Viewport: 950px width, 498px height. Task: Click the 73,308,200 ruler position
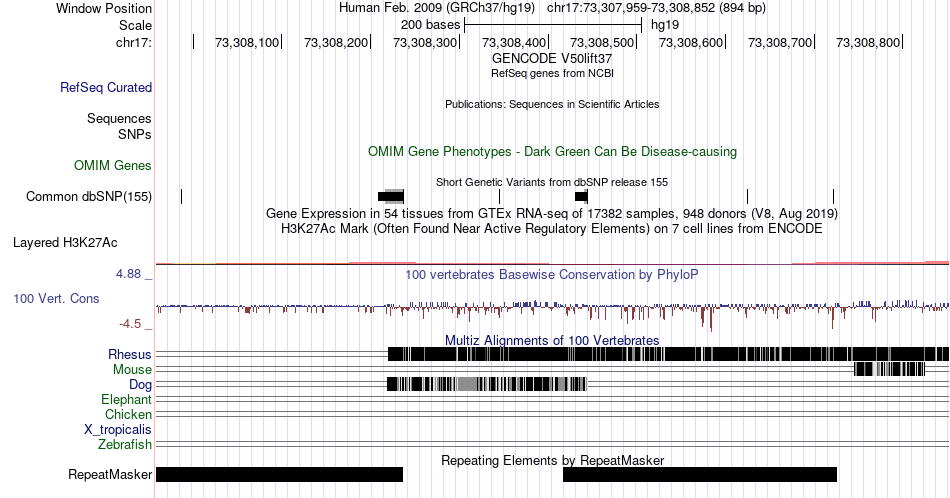[x=336, y=42]
